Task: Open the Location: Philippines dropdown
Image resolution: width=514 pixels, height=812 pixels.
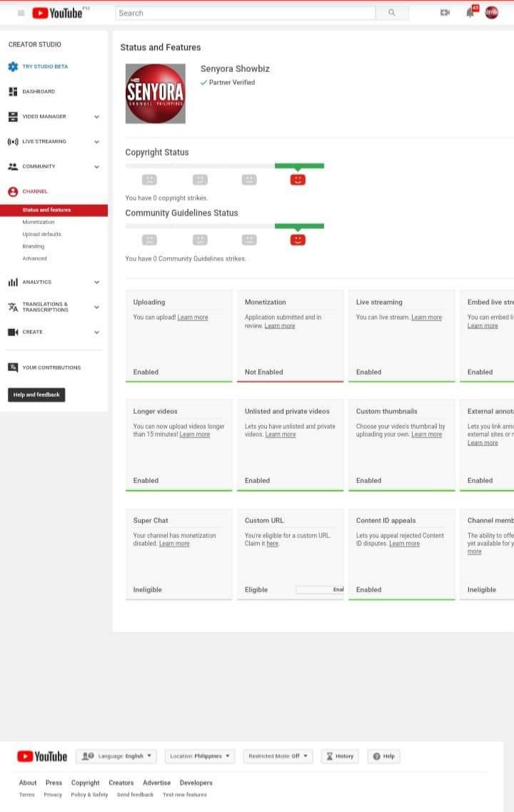Action: pos(199,756)
